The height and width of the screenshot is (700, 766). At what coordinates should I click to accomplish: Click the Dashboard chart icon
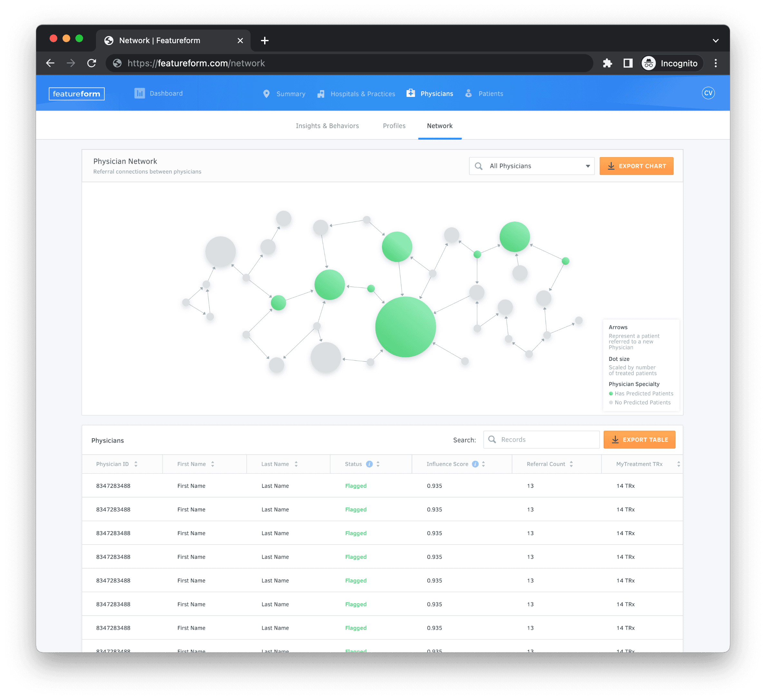(139, 93)
